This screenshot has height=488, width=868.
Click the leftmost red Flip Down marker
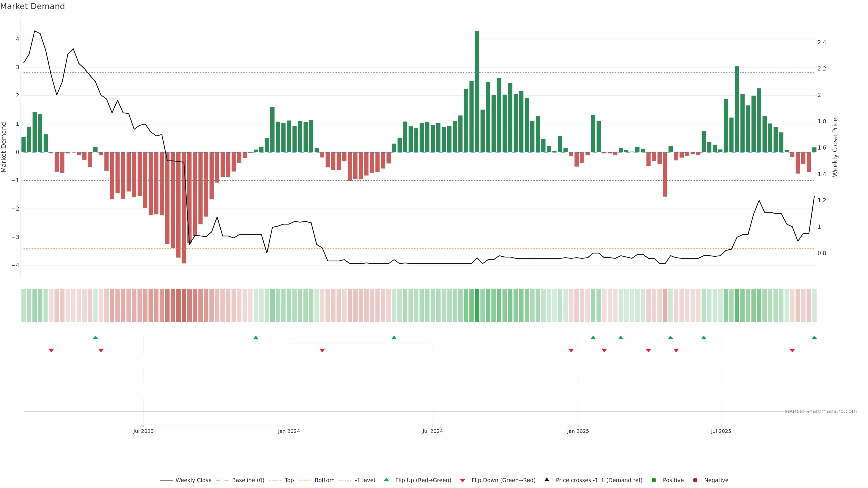coord(51,351)
